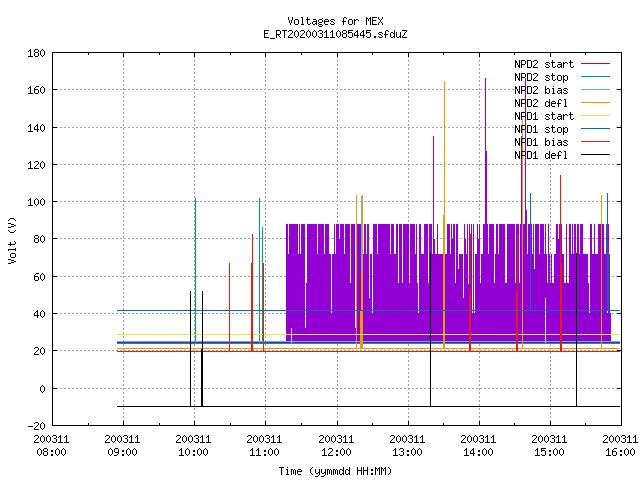Click the 'NPD1 start' legend label
This screenshot has height=480, width=640.
[x=544, y=116]
